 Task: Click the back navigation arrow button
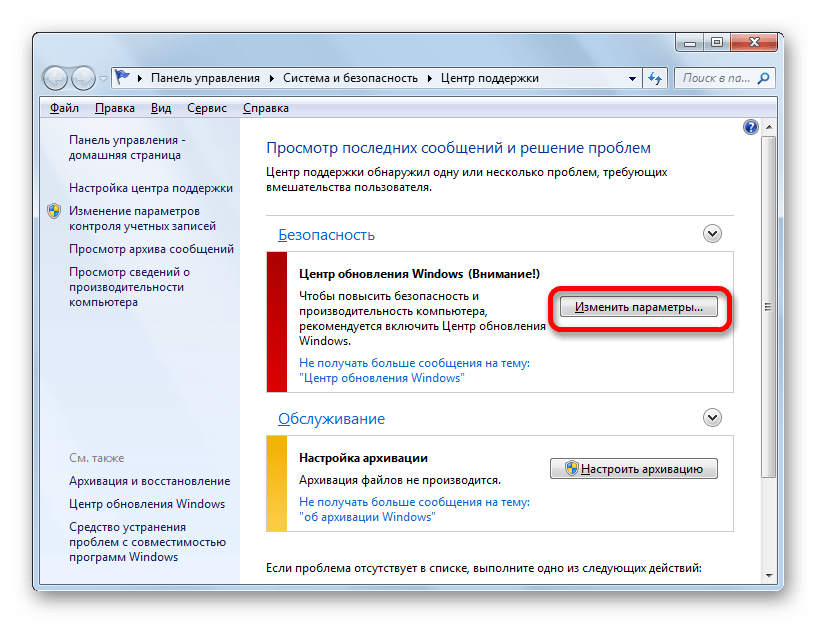(x=57, y=77)
